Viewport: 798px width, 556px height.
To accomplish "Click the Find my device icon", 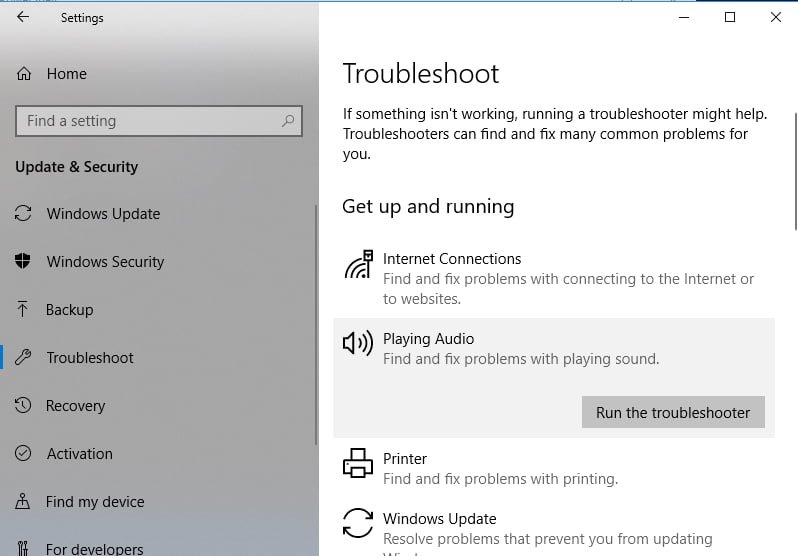I will point(24,502).
